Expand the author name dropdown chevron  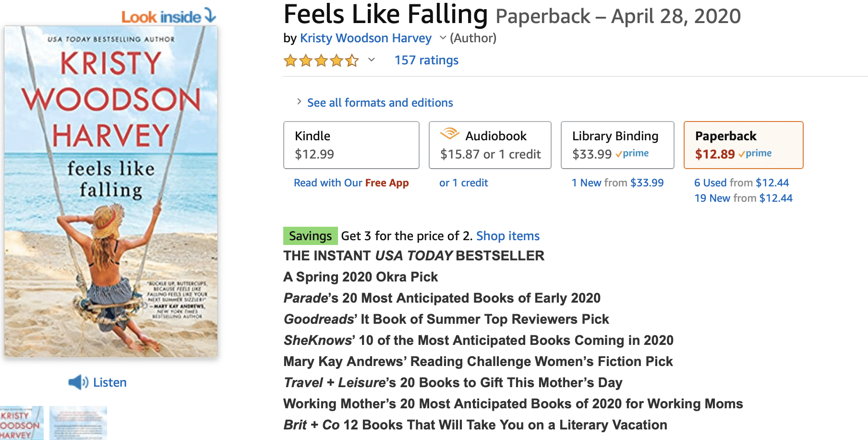coord(443,37)
